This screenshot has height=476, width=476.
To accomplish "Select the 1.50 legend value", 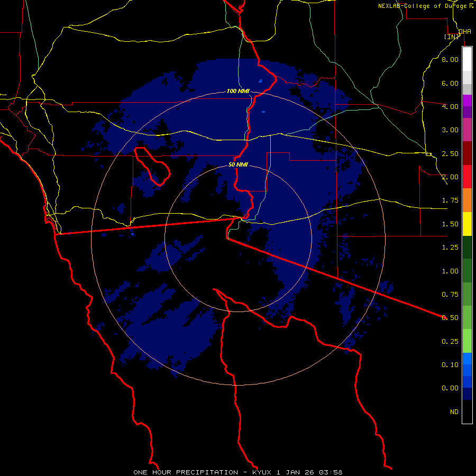I will click(x=450, y=224).
